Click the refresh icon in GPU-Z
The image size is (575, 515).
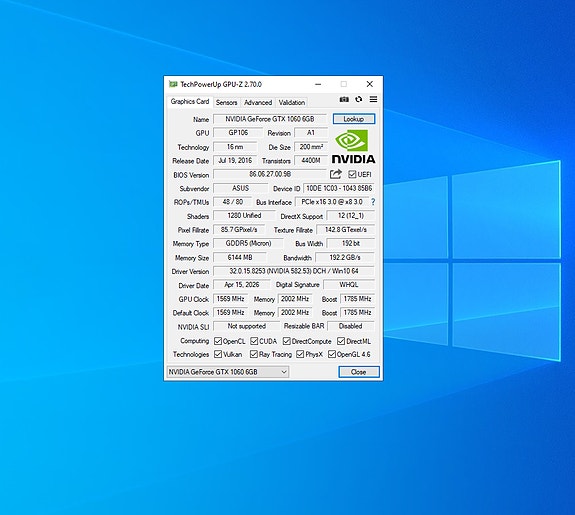click(359, 99)
